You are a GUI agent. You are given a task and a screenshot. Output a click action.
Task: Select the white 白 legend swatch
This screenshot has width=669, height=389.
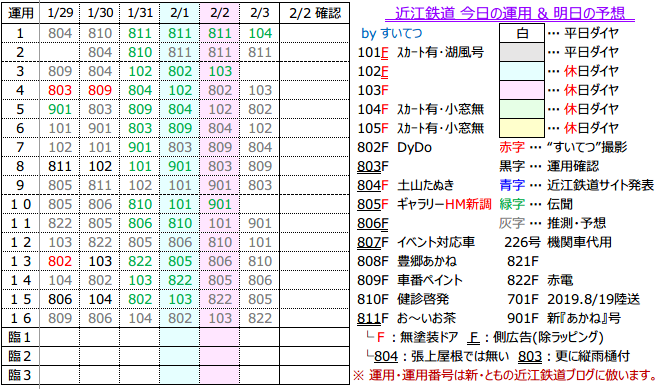[522, 33]
